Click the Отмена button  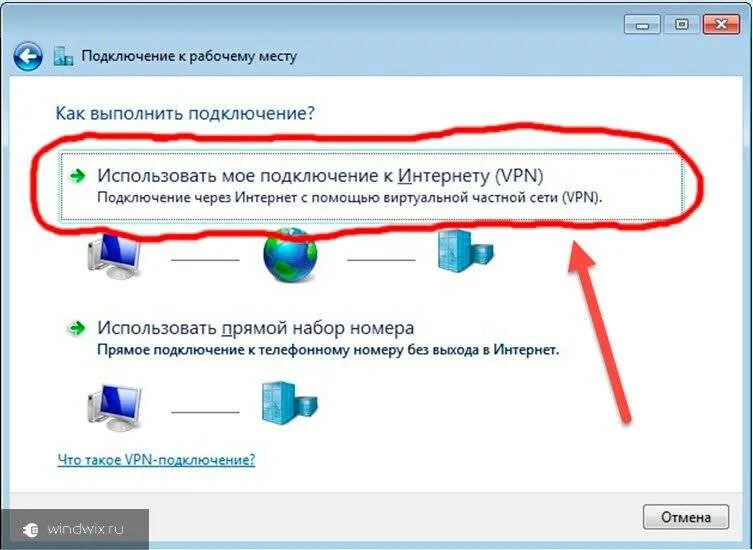686,517
